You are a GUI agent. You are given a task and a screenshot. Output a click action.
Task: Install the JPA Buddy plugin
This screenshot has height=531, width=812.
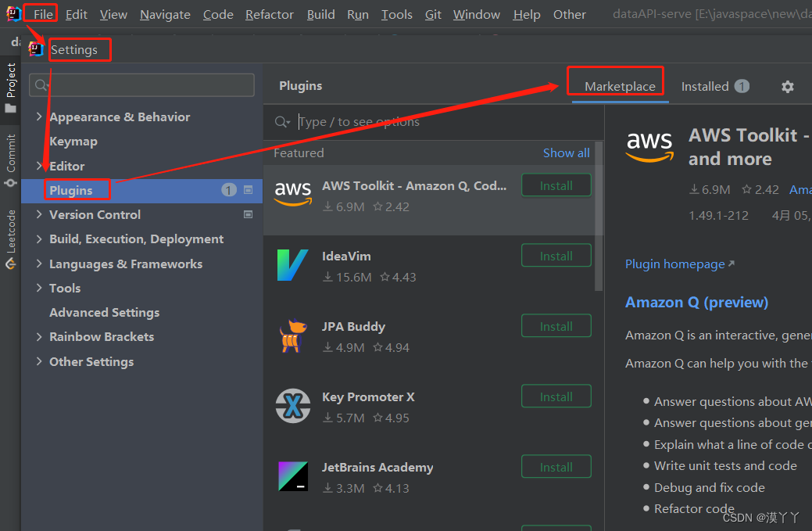click(x=556, y=326)
